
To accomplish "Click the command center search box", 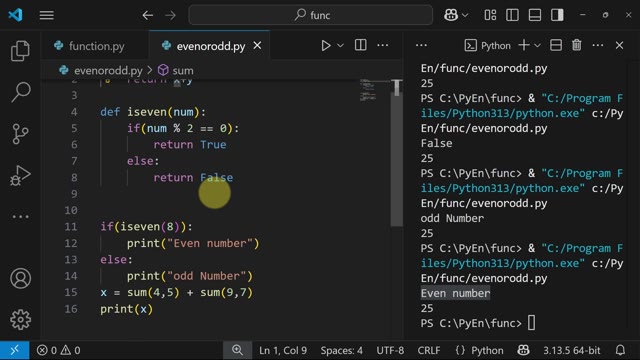I will [x=311, y=15].
